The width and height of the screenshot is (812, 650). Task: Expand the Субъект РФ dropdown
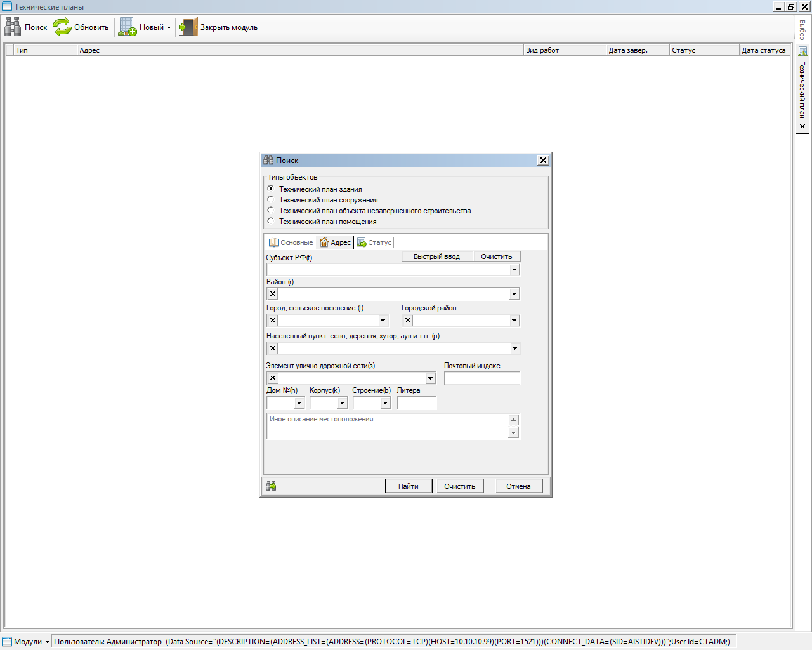click(x=514, y=270)
